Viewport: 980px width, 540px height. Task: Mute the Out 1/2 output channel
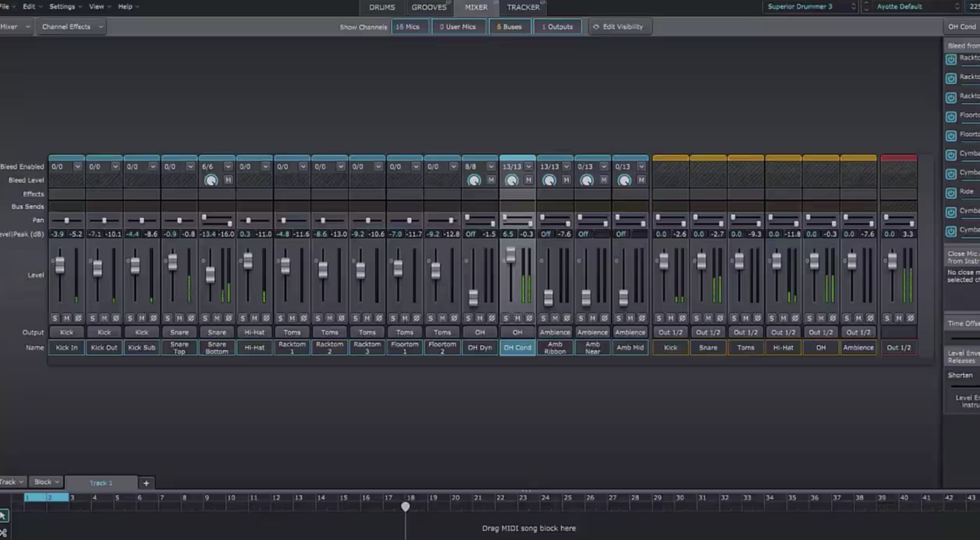point(899,318)
